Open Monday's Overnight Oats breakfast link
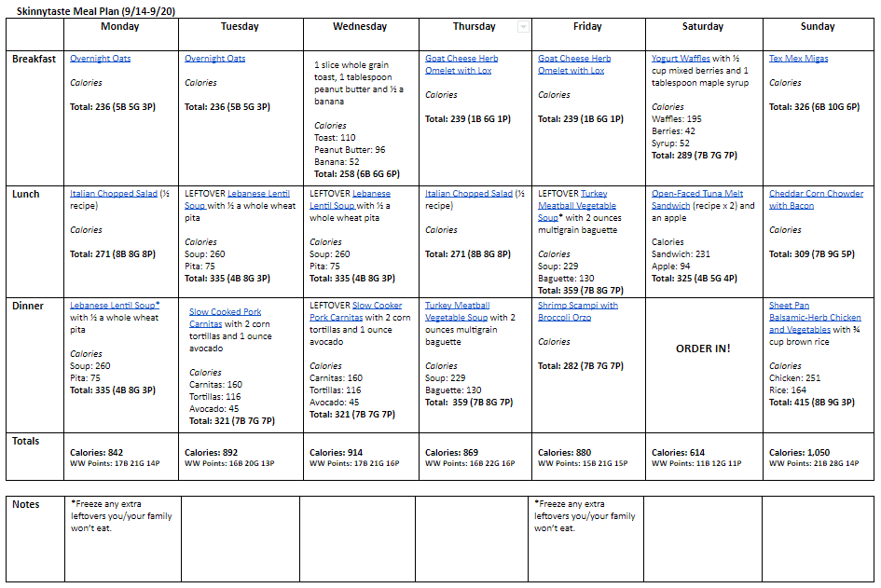 coord(101,59)
